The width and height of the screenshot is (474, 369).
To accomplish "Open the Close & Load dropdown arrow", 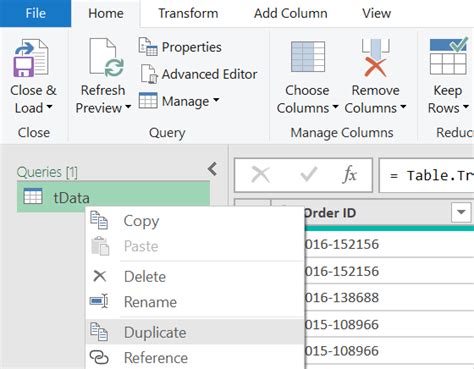I will [x=49, y=107].
